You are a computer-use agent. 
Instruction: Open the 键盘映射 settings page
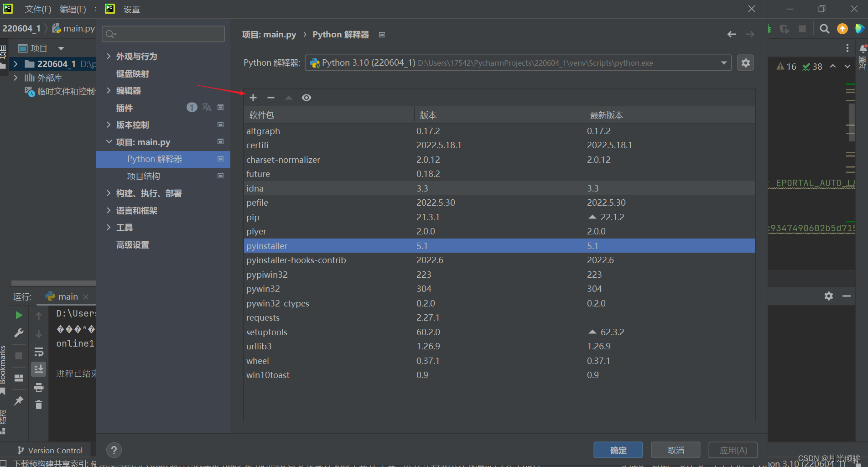(133, 73)
